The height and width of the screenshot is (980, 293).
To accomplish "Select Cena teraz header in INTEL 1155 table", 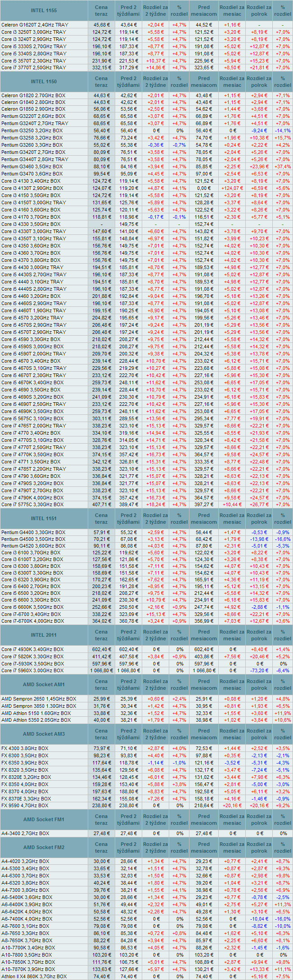I will coord(101,10).
